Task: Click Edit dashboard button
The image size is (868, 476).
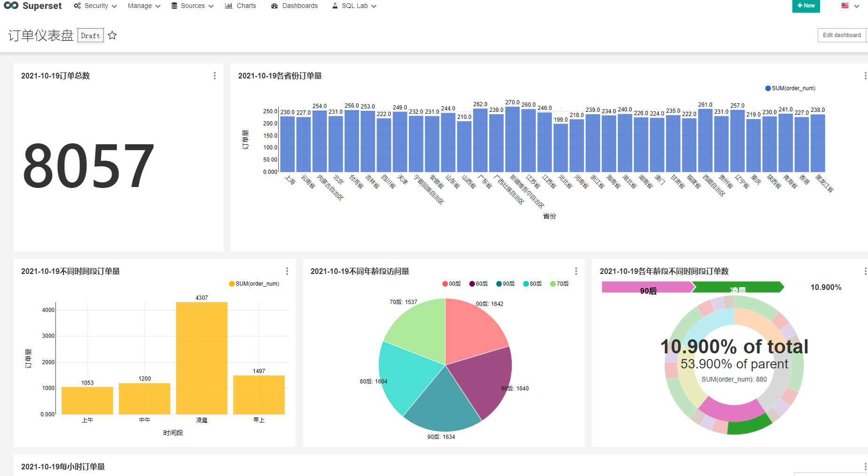Action: (x=842, y=35)
